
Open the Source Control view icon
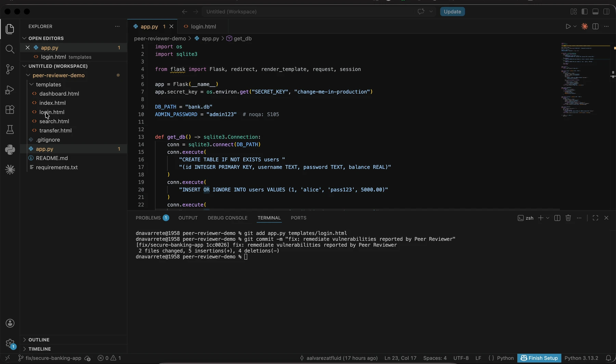[10, 69]
